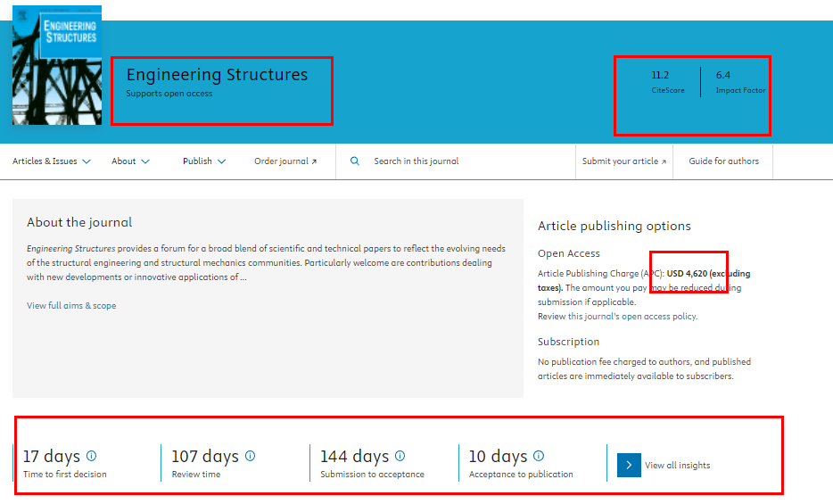Click the 11.2 CiteScore metric
The image size is (833, 504).
point(668,82)
